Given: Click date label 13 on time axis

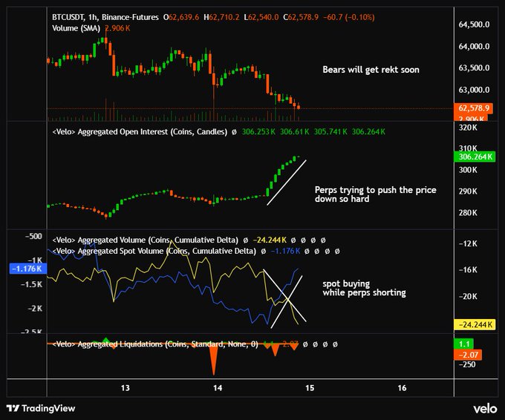Looking at the screenshot, I should 126,388.
